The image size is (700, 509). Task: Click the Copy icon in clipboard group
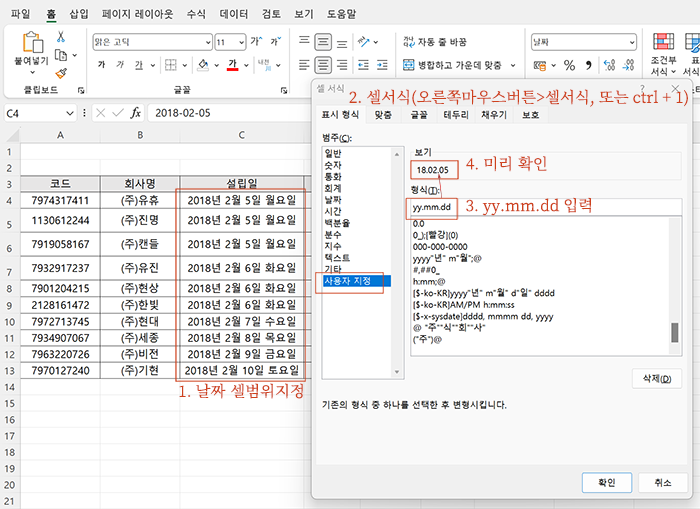click(x=61, y=55)
